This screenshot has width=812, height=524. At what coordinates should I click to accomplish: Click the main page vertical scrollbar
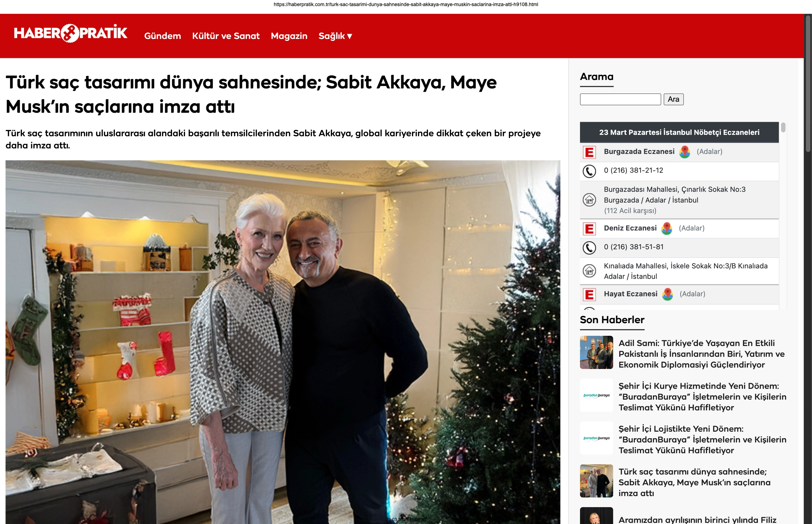click(808, 84)
